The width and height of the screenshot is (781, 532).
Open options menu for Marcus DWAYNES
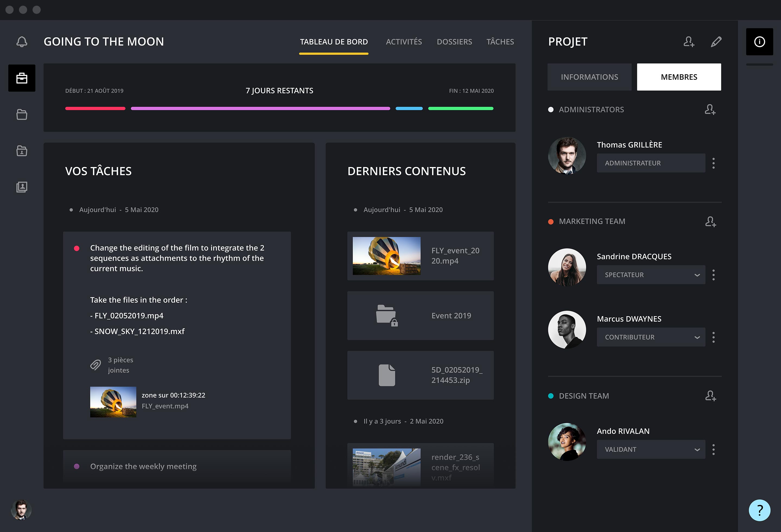coord(713,337)
